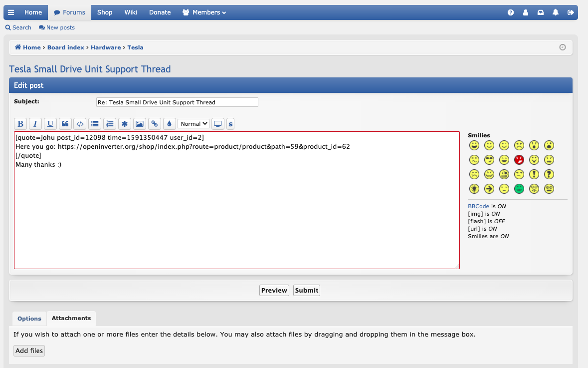Screen dimensions: 588x368
Task: Open the Normal font size dropdown
Action: click(x=194, y=124)
